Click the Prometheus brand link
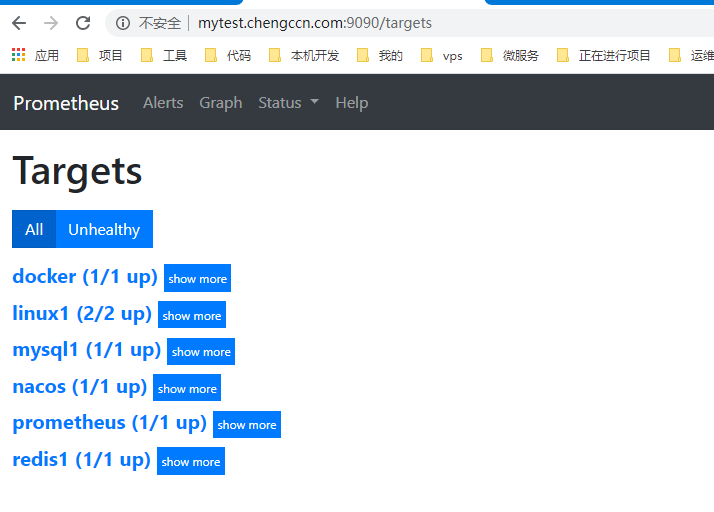 click(66, 103)
